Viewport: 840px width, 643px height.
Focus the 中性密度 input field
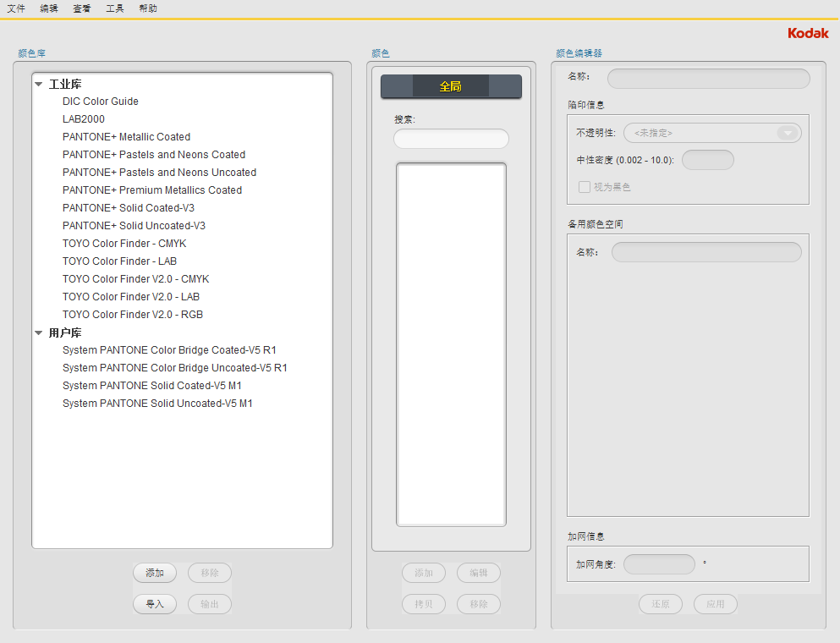click(x=708, y=160)
